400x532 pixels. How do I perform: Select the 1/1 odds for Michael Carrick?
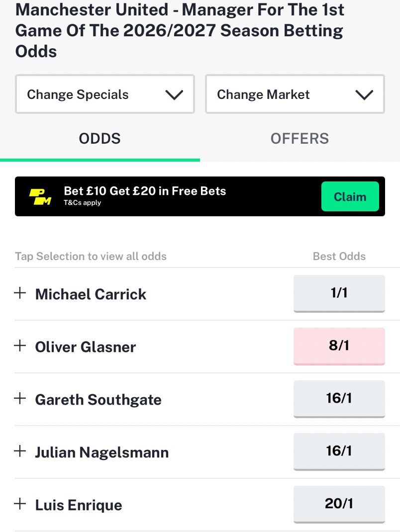point(339,293)
